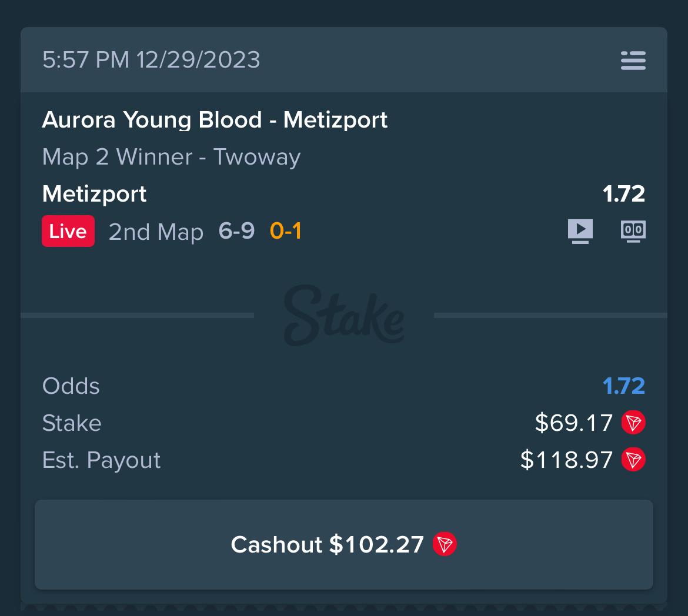Open the bet slip hamburger menu

point(633,60)
